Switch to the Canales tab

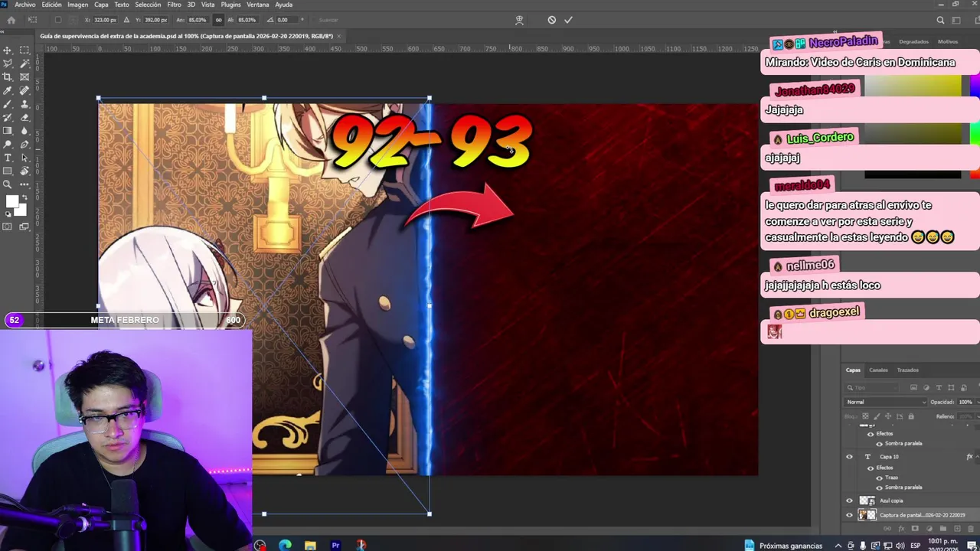click(x=878, y=370)
